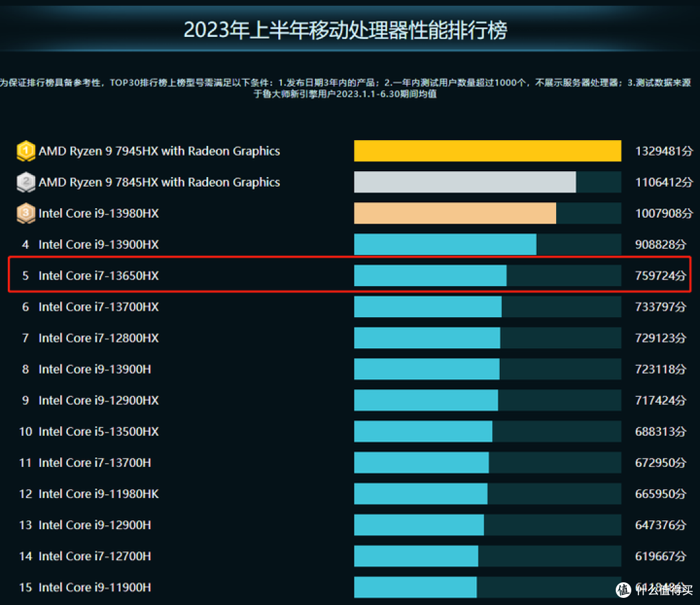Screen dimensions: 700x605
Task: Click Intel Core i9-13980HX entry
Action: [x=99, y=213]
